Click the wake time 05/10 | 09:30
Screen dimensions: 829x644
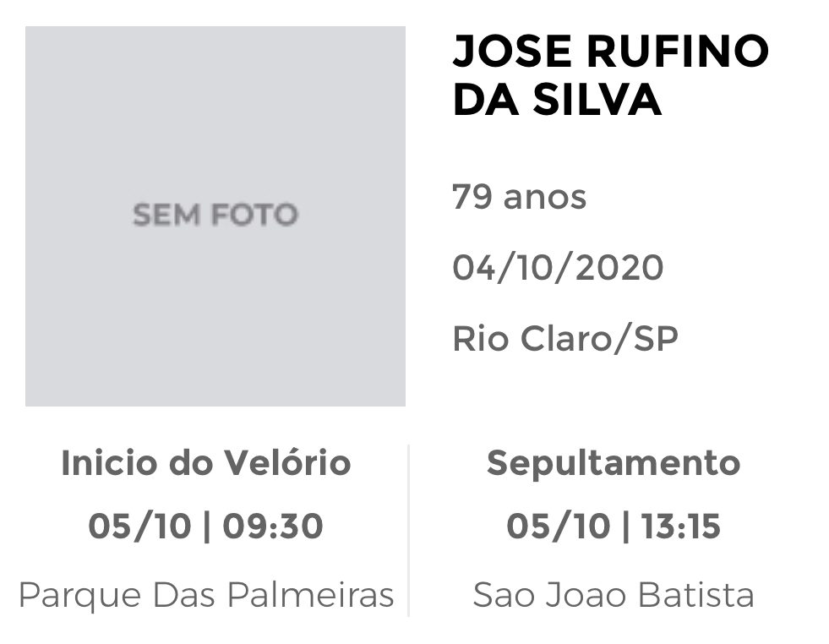click(205, 527)
